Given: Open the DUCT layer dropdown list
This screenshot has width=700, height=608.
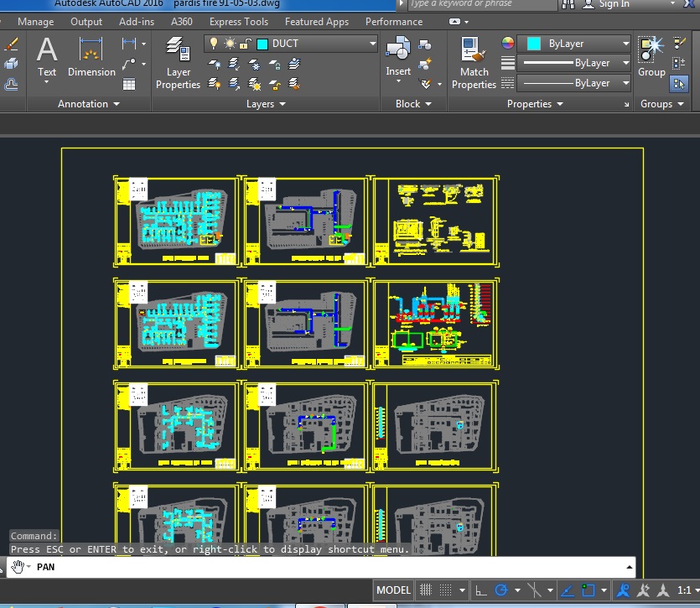Looking at the screenshot, I should click(x=373, y=44).
